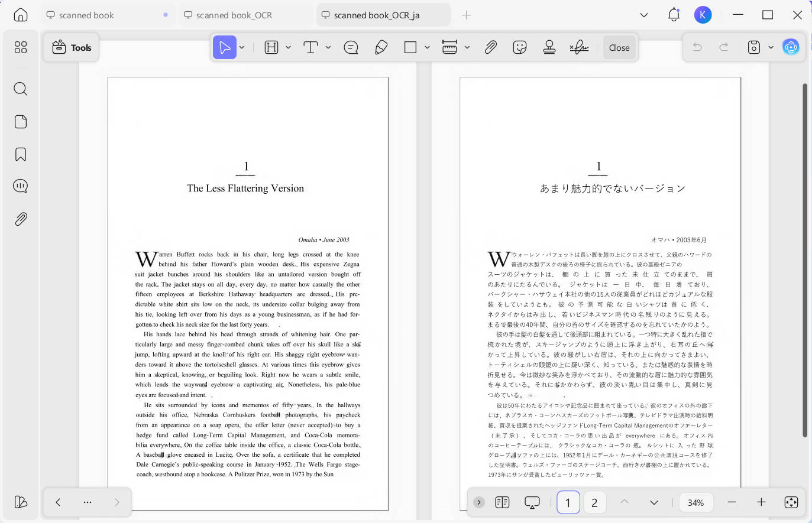Add a new tab
812x523 pixels.
coord(466,15)
